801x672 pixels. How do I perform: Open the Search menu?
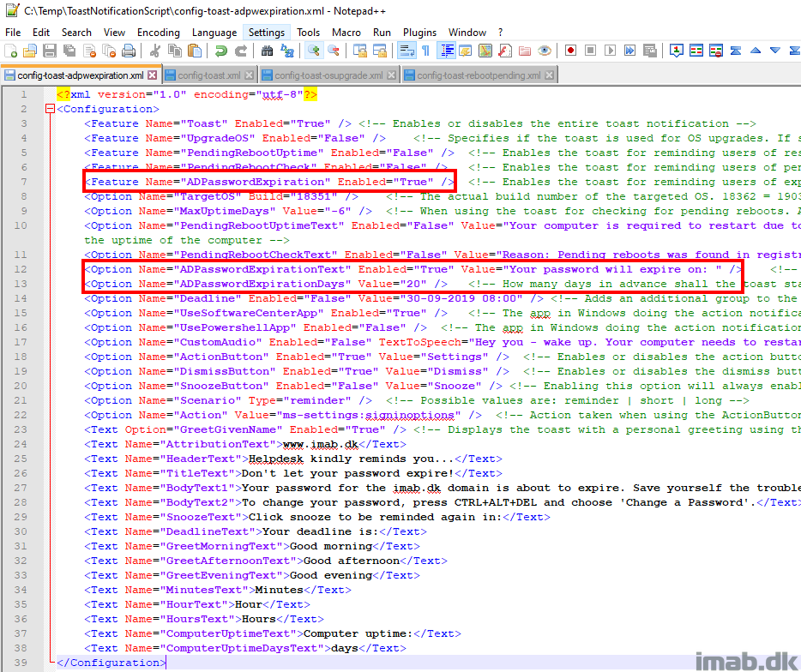pyautogui.click(x=76, y=33)
